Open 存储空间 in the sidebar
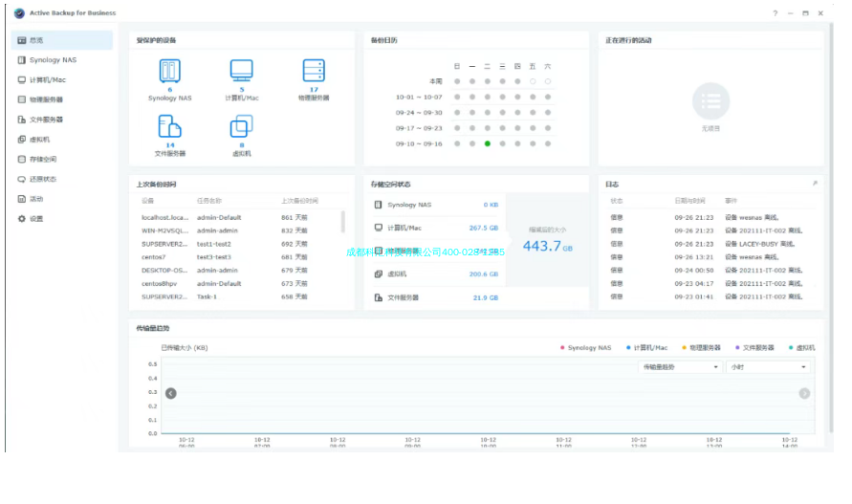Viewport: 852px width, 504px height. coord(42,160)
